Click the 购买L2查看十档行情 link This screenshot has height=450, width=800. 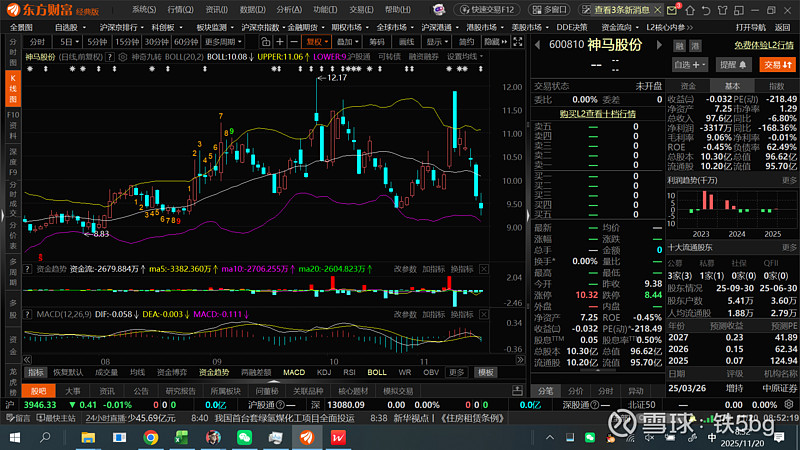click(597, 114)
